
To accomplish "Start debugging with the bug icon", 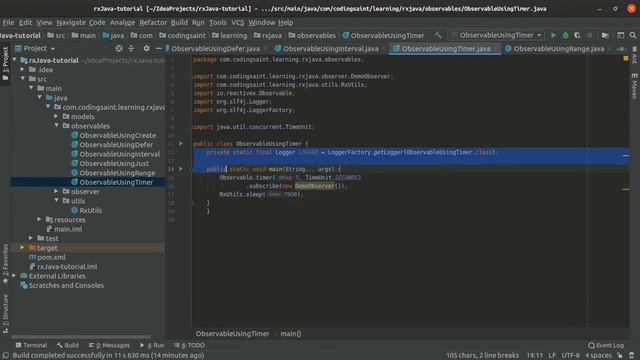I will pyautogui.click(x=565, y=36).
